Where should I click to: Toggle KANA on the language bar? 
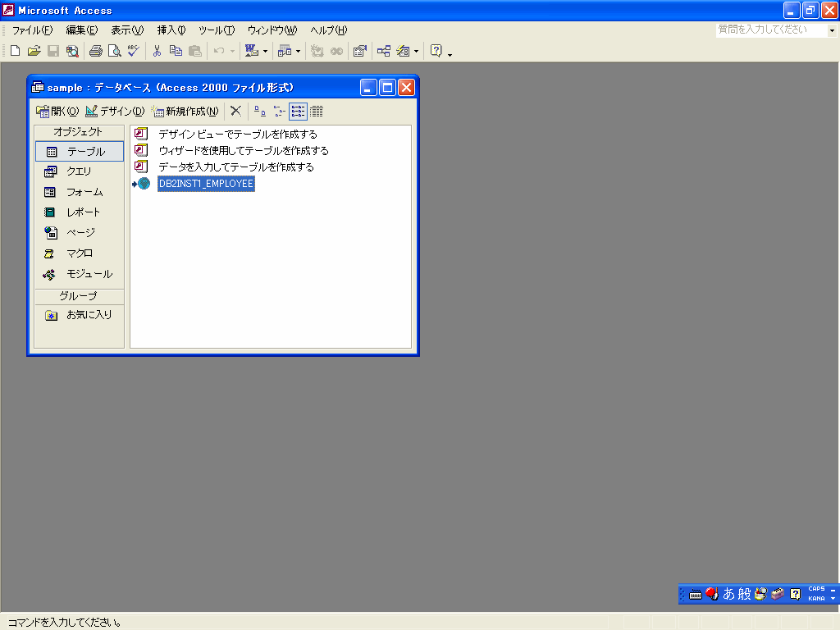[x=816, y=598]
